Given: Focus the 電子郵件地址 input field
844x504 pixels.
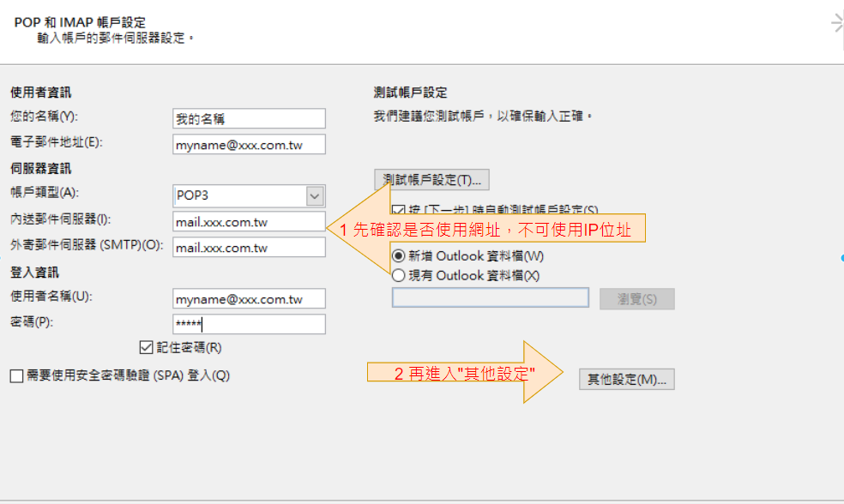Looking at the screenshot, I should (x=249, y=144).
